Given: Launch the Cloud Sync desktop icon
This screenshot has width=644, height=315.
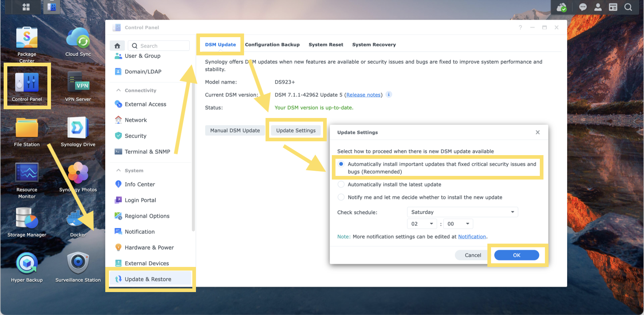Looking at the screenshot, I should pos(78,38).
